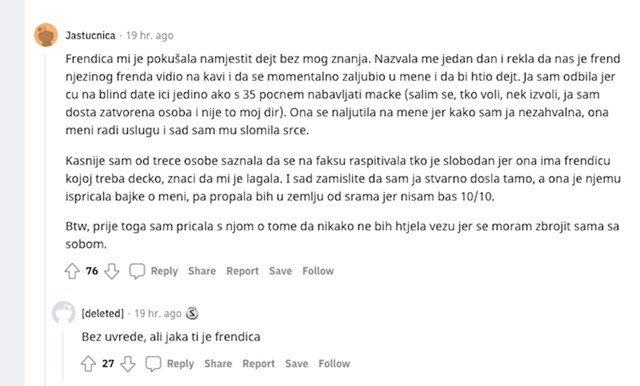Report Jastucnica's comment

(x=242, y=271)
